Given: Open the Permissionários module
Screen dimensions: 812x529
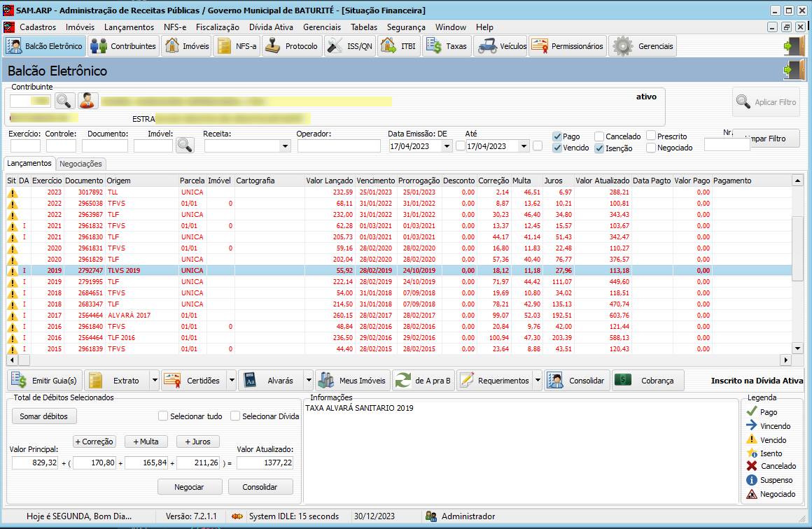Looking at the screenshot, I should coord(568,46).
